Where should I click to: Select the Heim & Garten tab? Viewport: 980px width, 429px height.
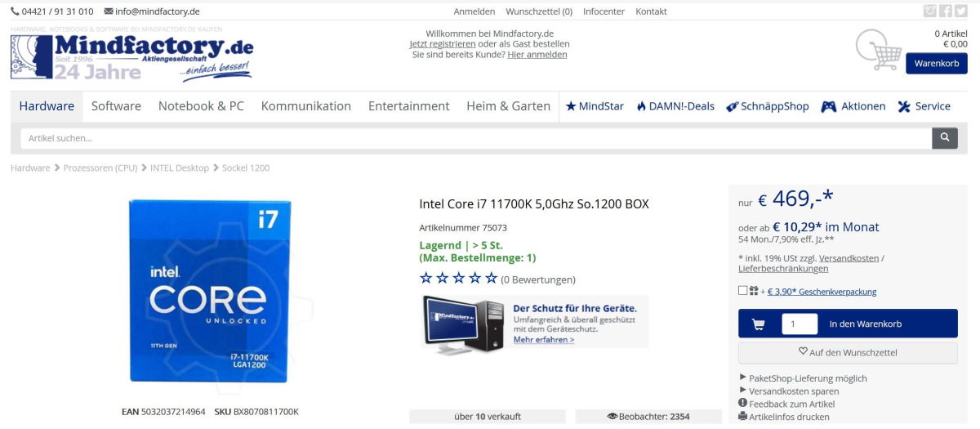(509, 106)
